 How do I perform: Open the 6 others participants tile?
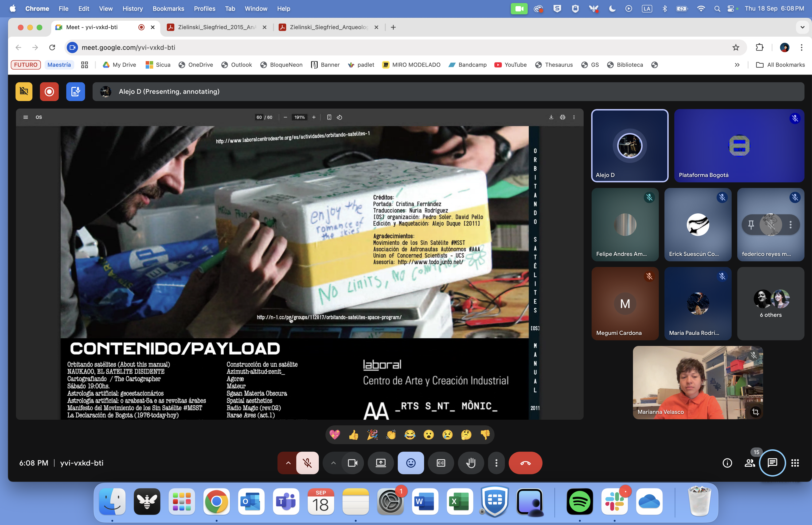click(770, 303)
